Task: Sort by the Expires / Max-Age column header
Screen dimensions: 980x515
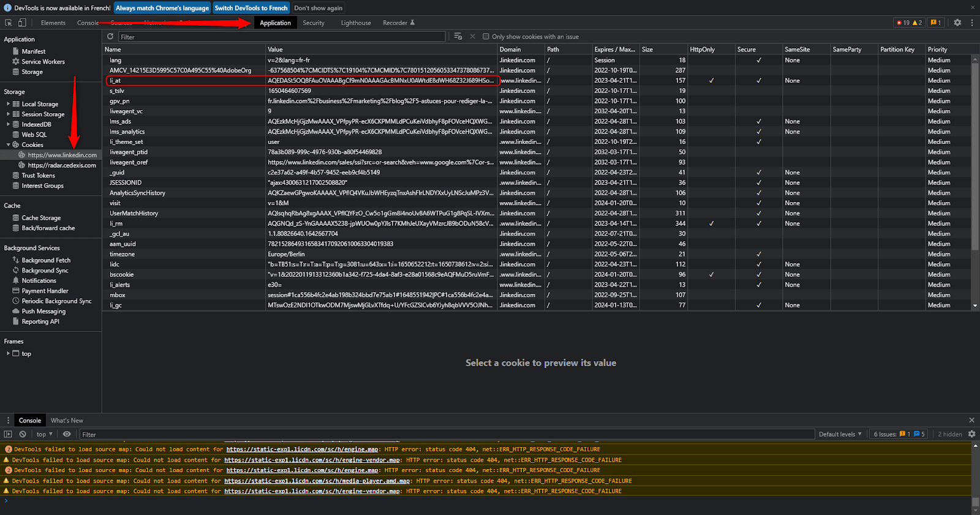Action: (616, 50)
